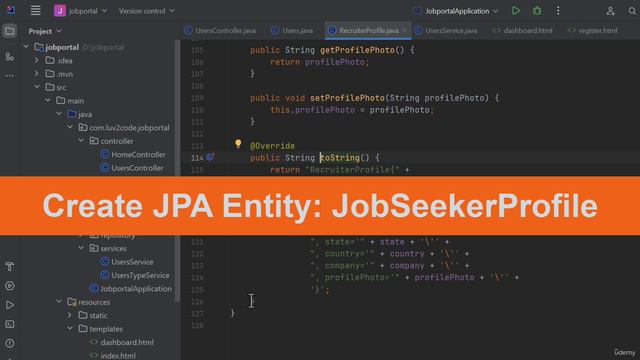Screen dimensions: 640x360
Task: Click the Project tree vertical scrollbar
Action: [177, 171]
